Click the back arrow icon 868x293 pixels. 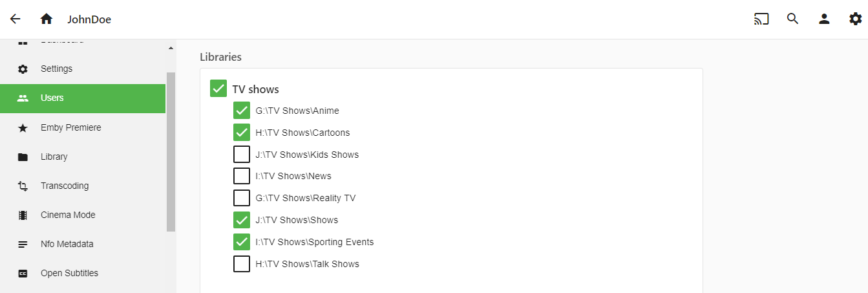[16, 19]
